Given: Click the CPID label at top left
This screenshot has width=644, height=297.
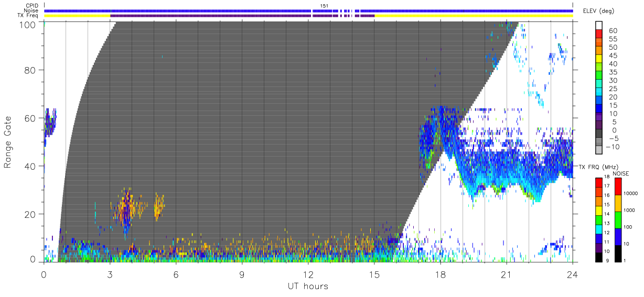Looking at the screenshot, I should 32,6.
